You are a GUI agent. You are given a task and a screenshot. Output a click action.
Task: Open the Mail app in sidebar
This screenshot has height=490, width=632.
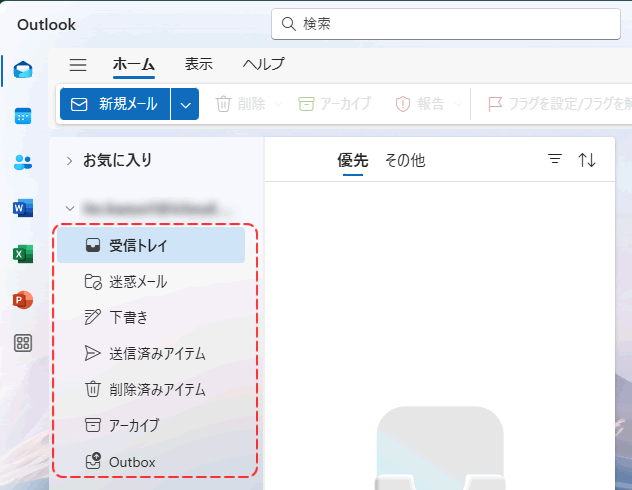22,69
